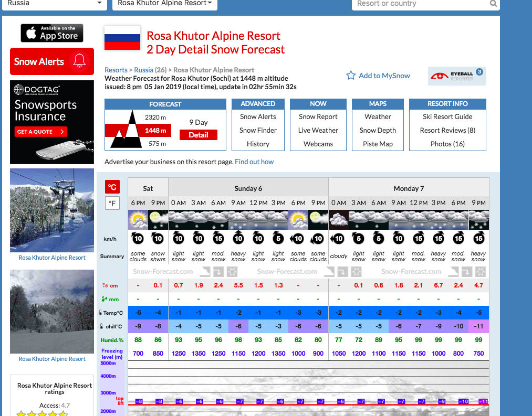Click the Sunday 9 AM heavy snow icon
532x416 pixels.
(238, 220)
